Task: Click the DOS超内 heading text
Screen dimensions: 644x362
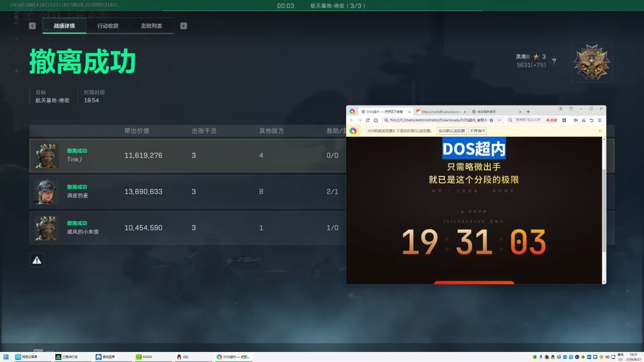Action: click(x=474, y=149)
